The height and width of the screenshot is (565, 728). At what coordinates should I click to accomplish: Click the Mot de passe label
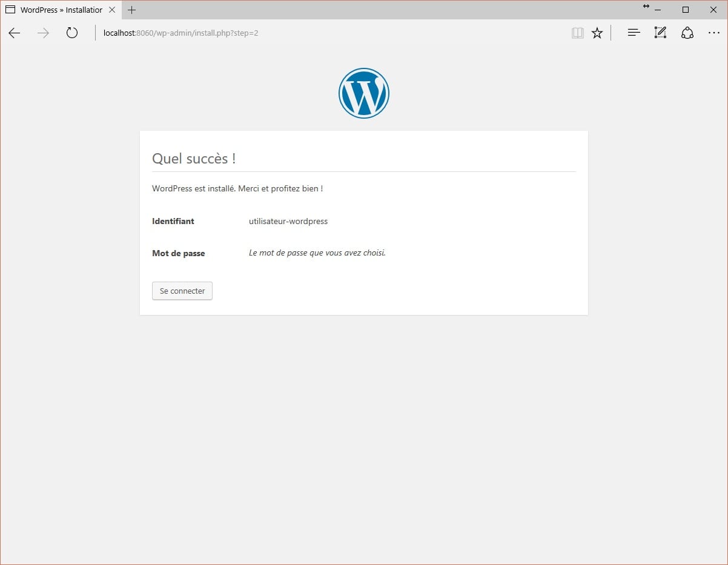[x=179, y=253]
